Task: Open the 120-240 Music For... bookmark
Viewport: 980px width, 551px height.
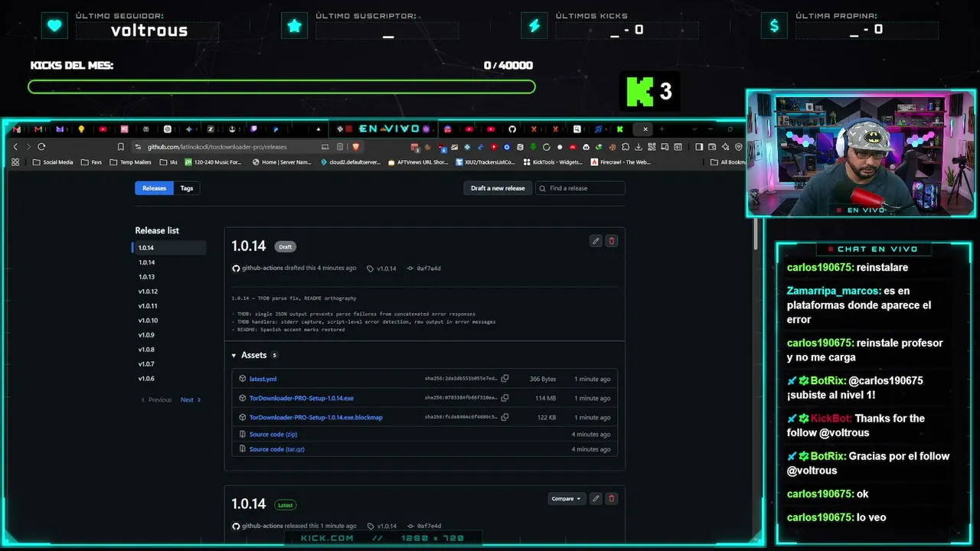Action: click(213, 162)
